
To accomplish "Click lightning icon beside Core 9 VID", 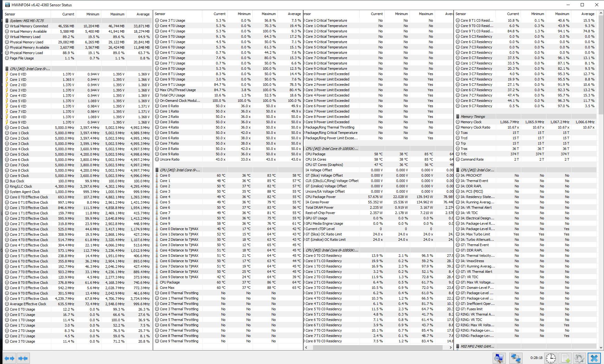I will click(7, 122).
